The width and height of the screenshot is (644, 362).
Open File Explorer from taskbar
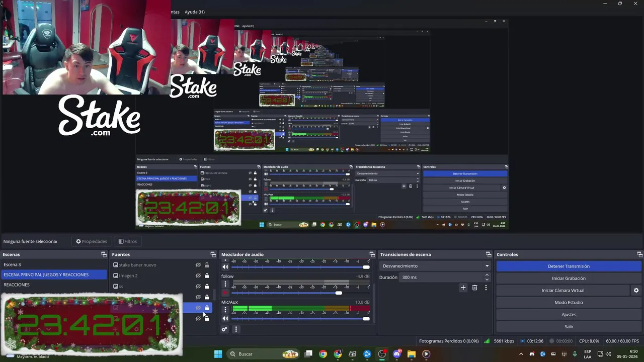412,354
